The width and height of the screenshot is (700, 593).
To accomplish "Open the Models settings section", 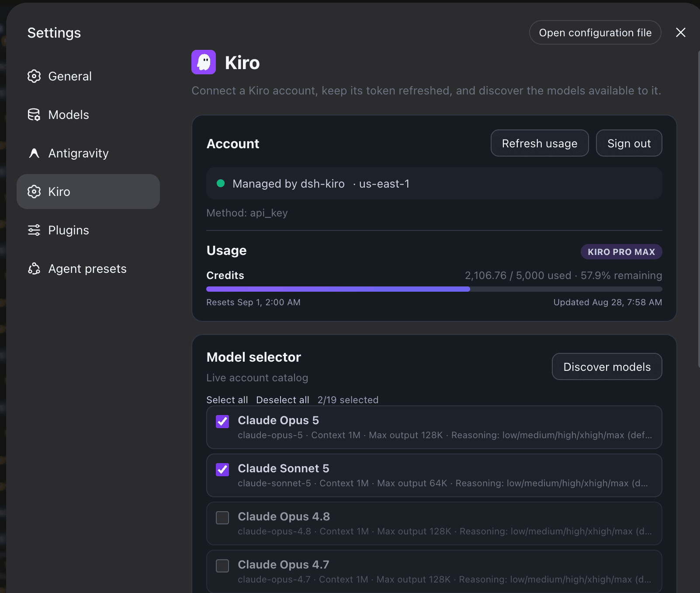I will coord(88,115).
